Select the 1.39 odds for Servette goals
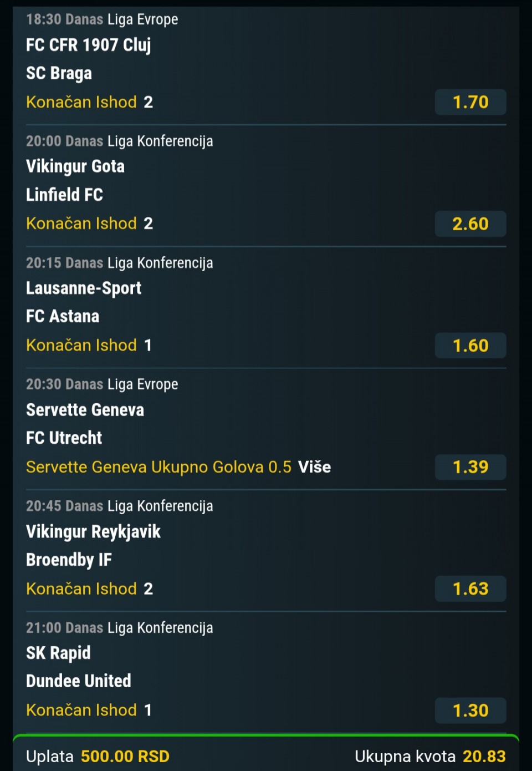The height and width of the screenshot is (771, 532). (470, 467)
